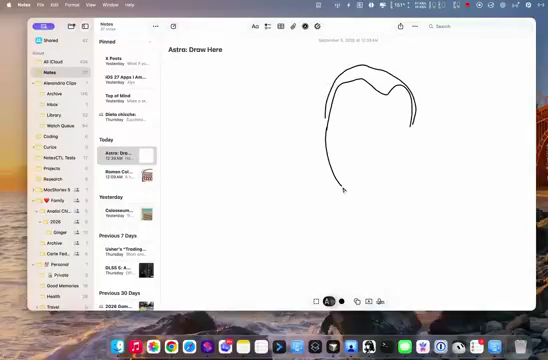Open Safari from the Dock
The height and width of the screenshot is (360, 548).
189,347
